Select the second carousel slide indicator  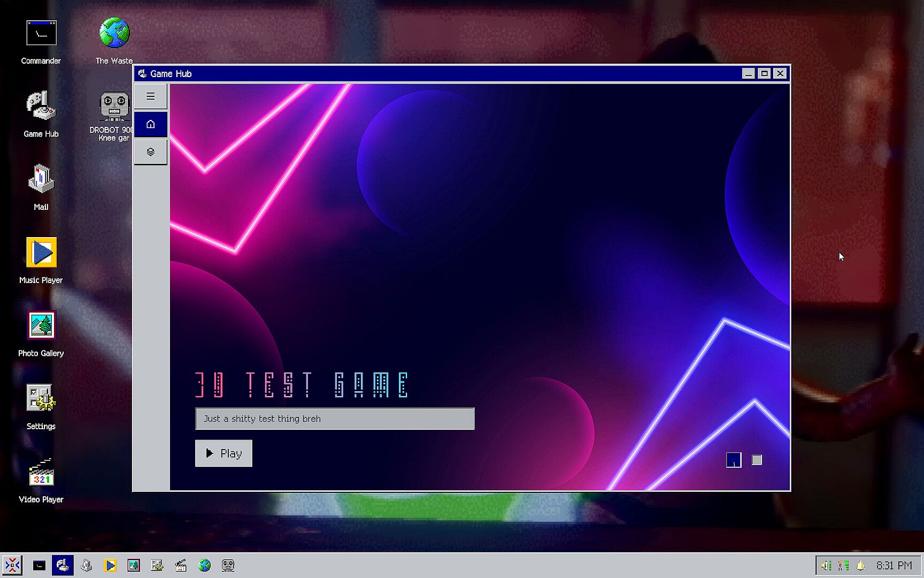click(x=757, y=460)
